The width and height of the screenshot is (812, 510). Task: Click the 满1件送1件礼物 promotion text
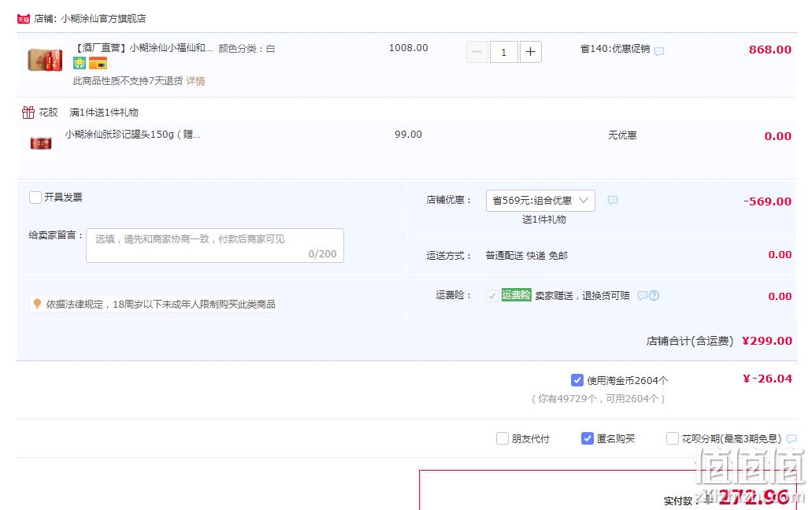pos(104,113)
